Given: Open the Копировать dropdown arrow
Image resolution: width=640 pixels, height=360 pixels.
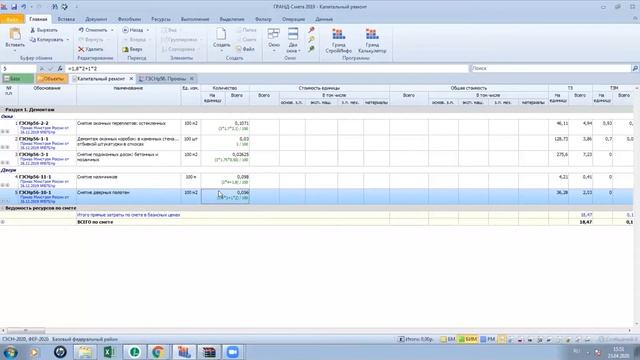Looking at the screenshot, I should [x=68, y=40].
